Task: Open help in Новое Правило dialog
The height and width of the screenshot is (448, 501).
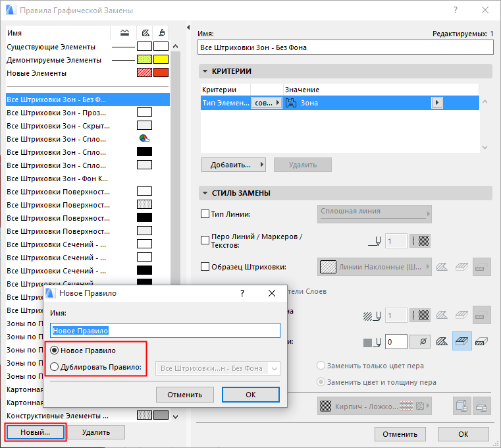Action: pos(242,293)
